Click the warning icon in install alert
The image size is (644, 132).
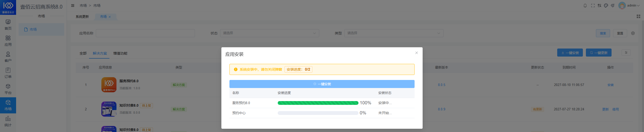[x=236, y=69]
